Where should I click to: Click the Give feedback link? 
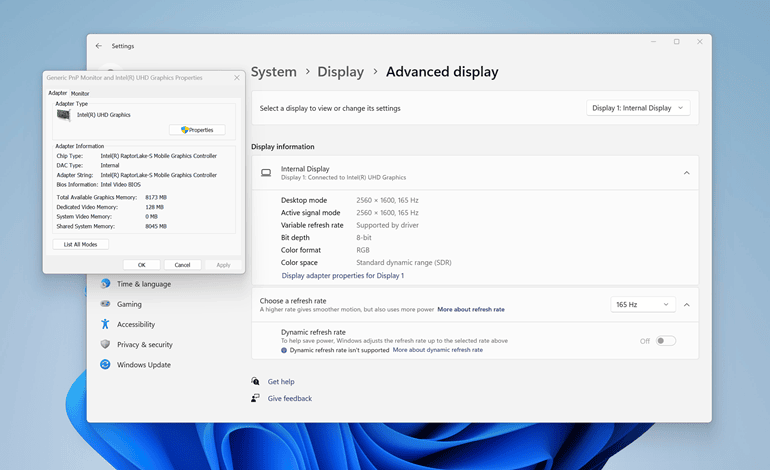pos(290,398)
